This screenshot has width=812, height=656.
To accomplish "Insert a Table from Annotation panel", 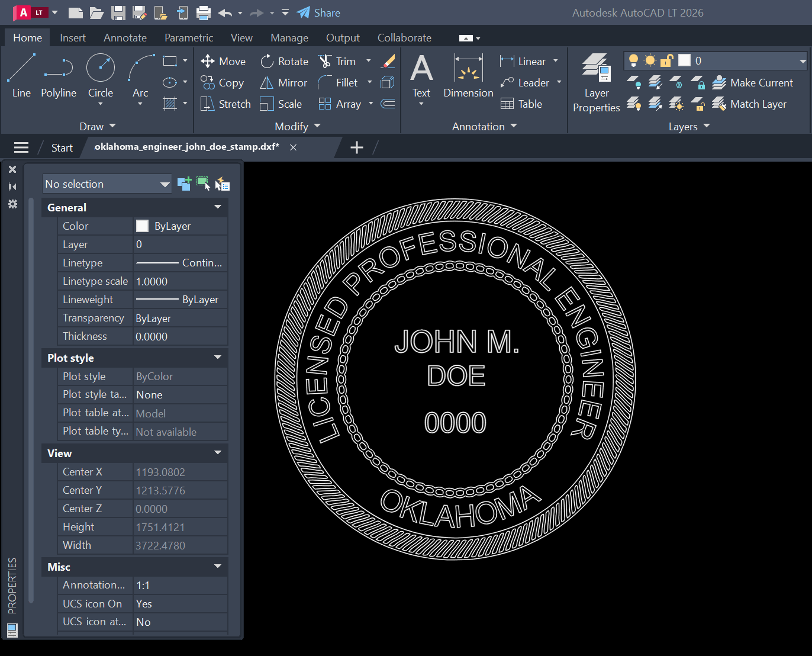I will (x=521, y=104).
